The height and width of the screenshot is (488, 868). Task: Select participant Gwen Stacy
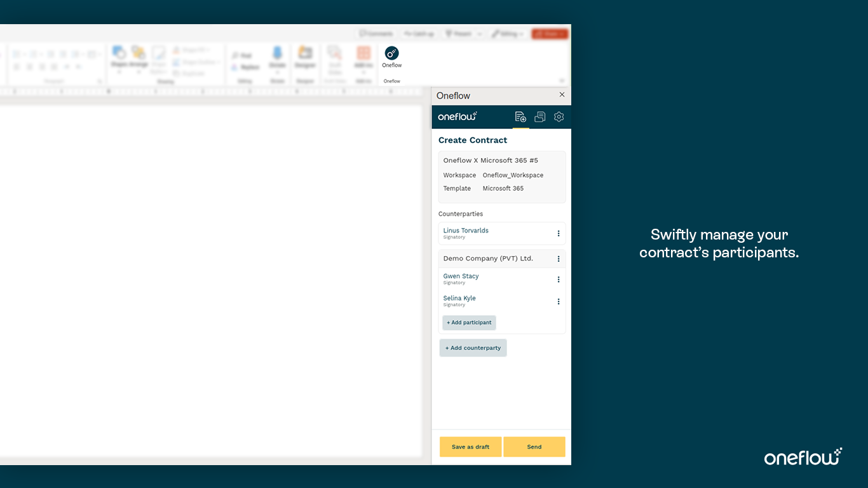[x=461, y=276]
